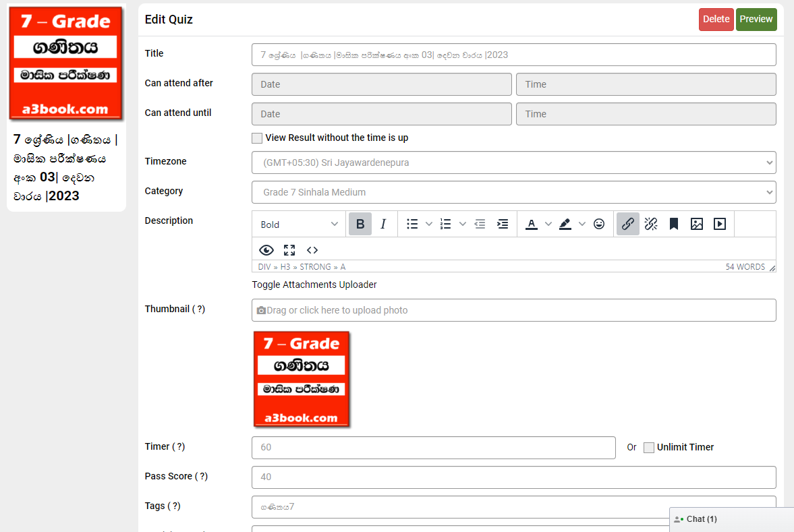Open source code view in the editor
The height and width of the screenshot is (532, 794).
tap(312, 250)
